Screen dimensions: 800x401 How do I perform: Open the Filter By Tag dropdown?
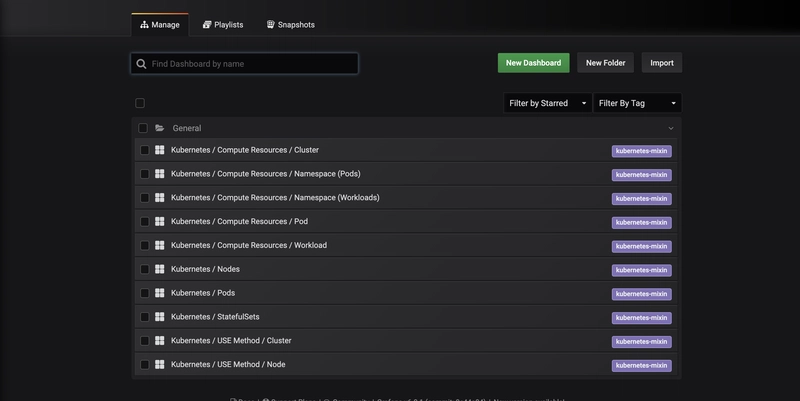[637, 103]
